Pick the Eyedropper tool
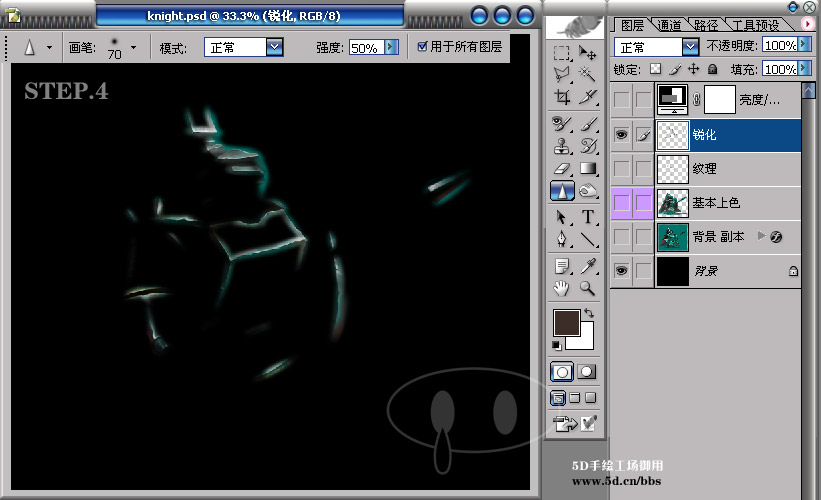Screen dimensions: 821x500 [587, 266]
